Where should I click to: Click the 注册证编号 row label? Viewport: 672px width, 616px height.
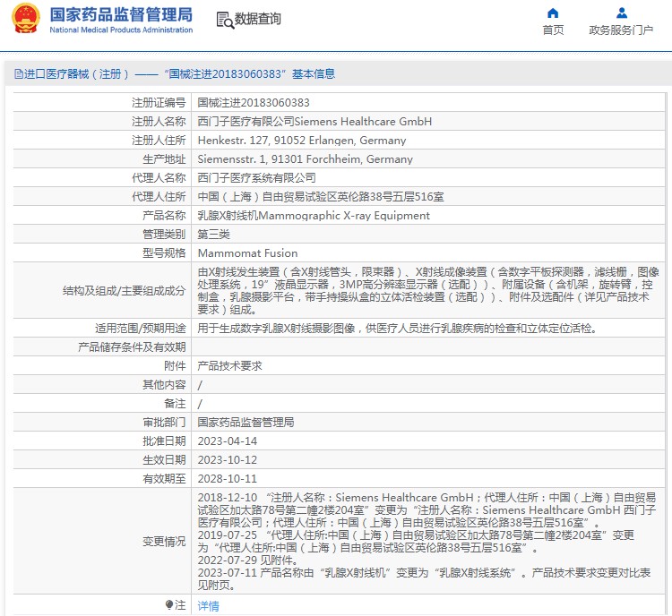[159, 103]
